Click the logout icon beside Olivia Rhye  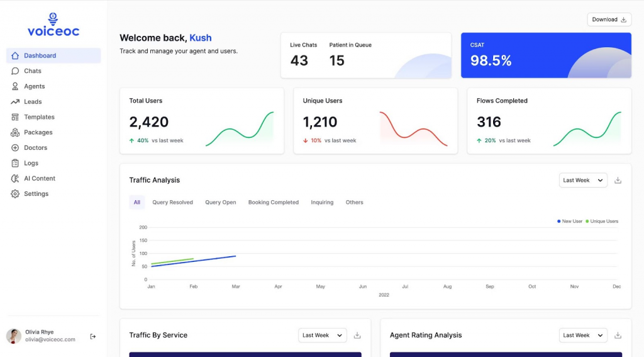[x=93, y=336]
